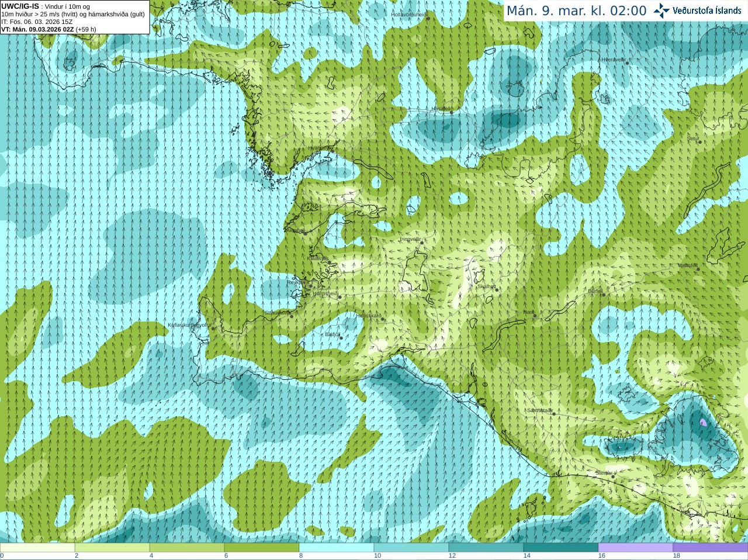Click the Holtavörðuheiði station label
Viewport: 748px width, 560px height.
(409, 14)
